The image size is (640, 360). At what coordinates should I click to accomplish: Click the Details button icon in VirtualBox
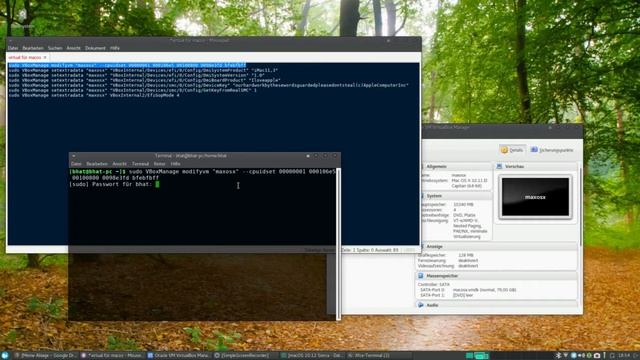pos(504,150)
